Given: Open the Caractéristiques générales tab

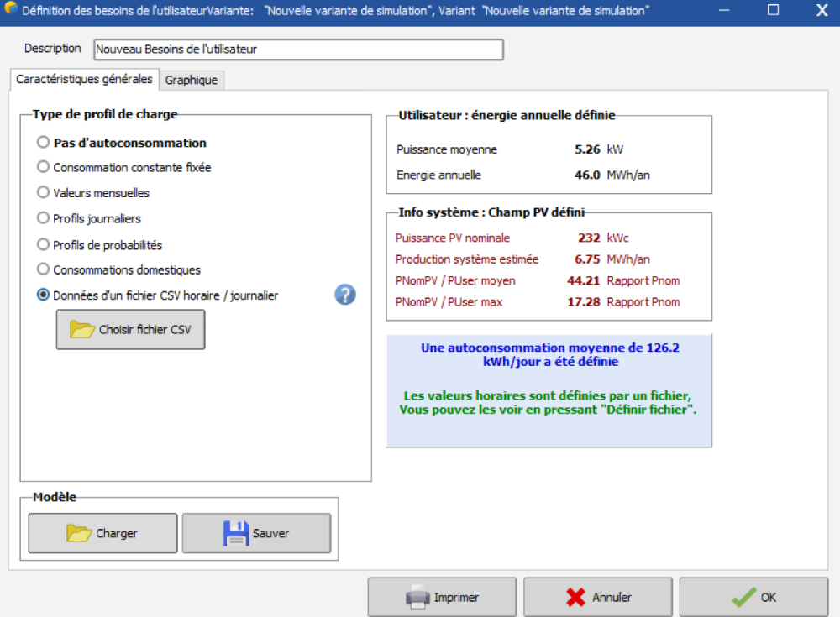Looking at the screenshot, I should click(x=84, y=79).
